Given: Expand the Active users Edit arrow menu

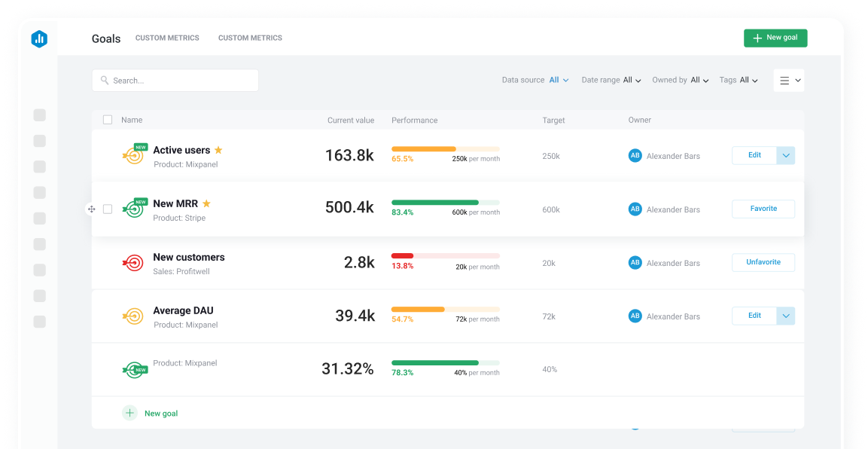Looking at the screenshot, I should pyautogui.click(x=785, y=155).
